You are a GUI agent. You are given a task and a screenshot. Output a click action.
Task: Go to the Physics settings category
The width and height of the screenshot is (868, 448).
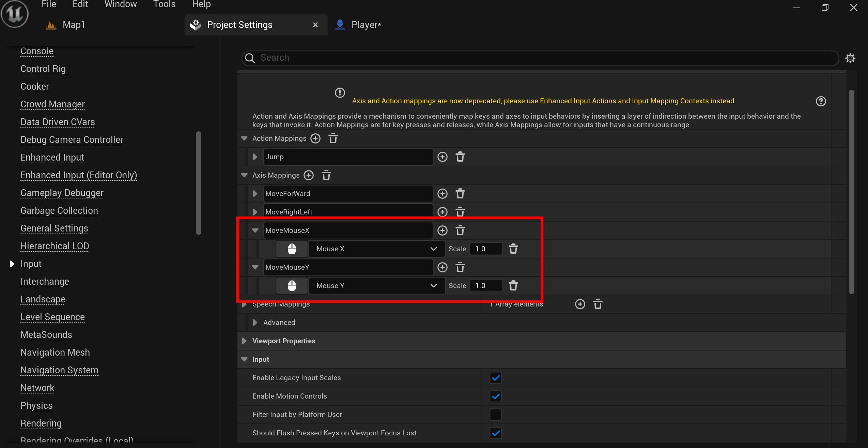pyautogui.click(x=36, y=405)
